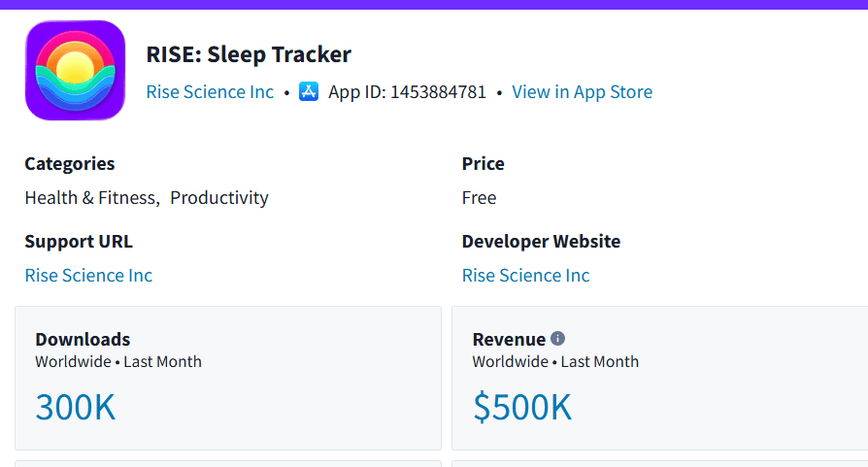
Task: Click the $500K revenue figure
Action: 522,407
